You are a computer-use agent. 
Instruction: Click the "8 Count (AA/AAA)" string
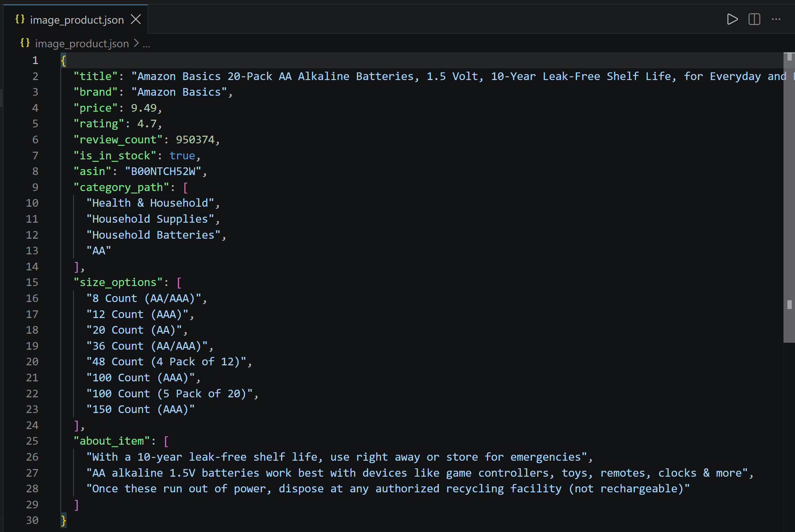[144, 298]
